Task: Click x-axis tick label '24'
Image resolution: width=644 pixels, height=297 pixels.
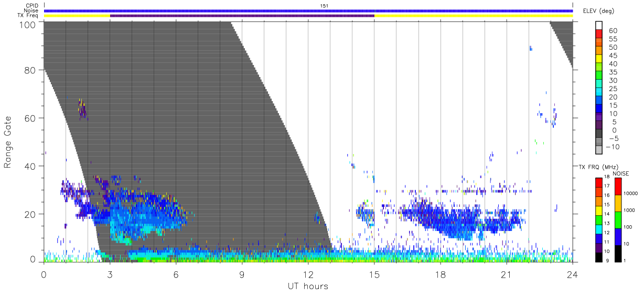Action: pos(573,274)
